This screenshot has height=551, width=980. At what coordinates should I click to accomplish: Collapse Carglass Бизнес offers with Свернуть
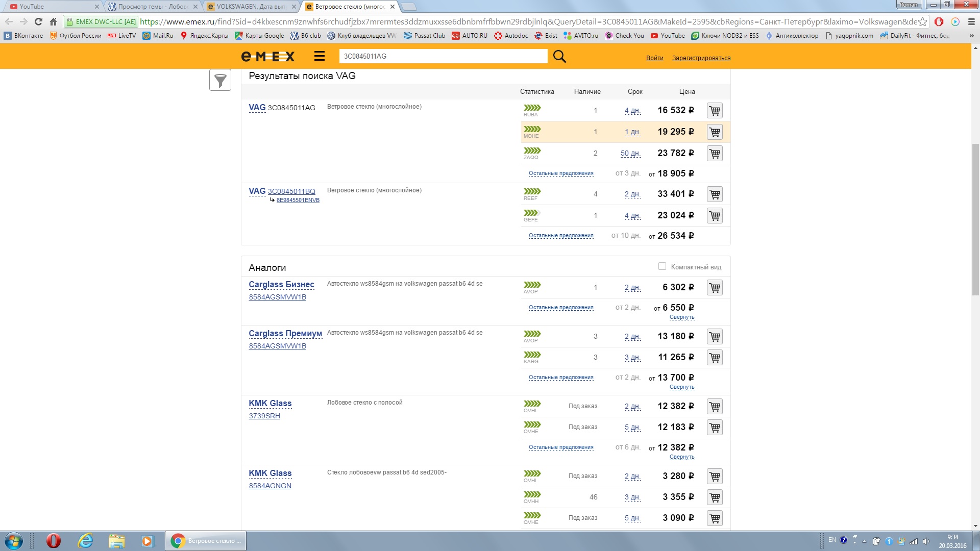coord(682,317)
